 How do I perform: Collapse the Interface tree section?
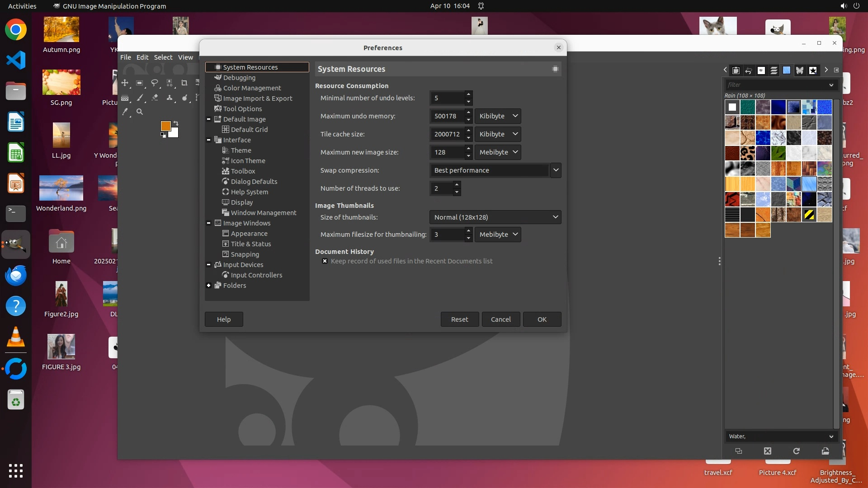[x=208, y=140]
